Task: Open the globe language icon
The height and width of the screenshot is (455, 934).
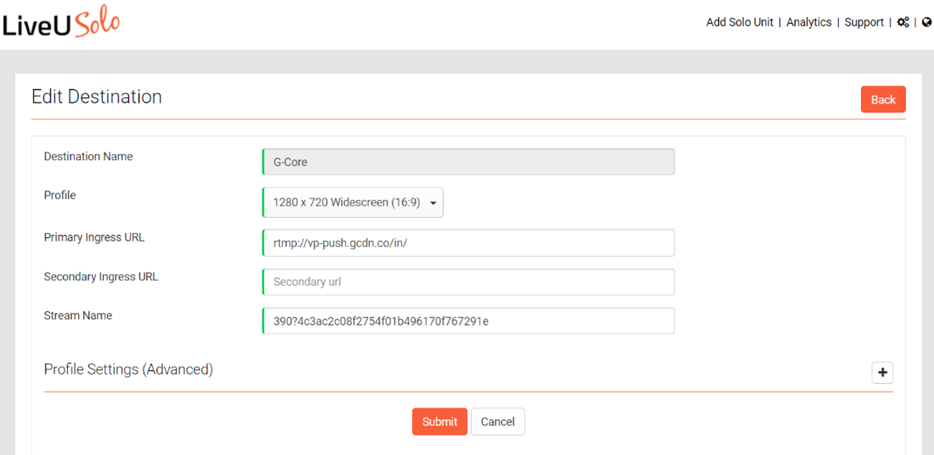Action: coord(926,23)
